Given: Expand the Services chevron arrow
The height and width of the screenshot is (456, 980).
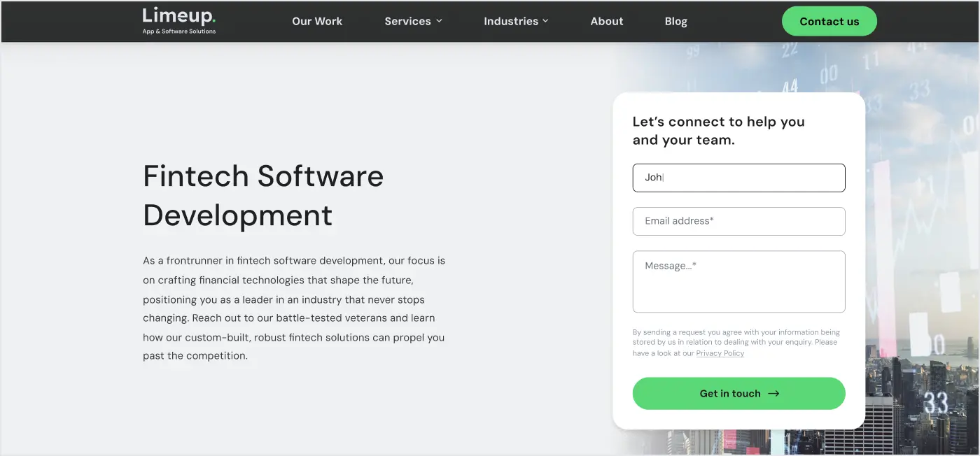Looking at the screenshot, I should click(x=440, y=21).
